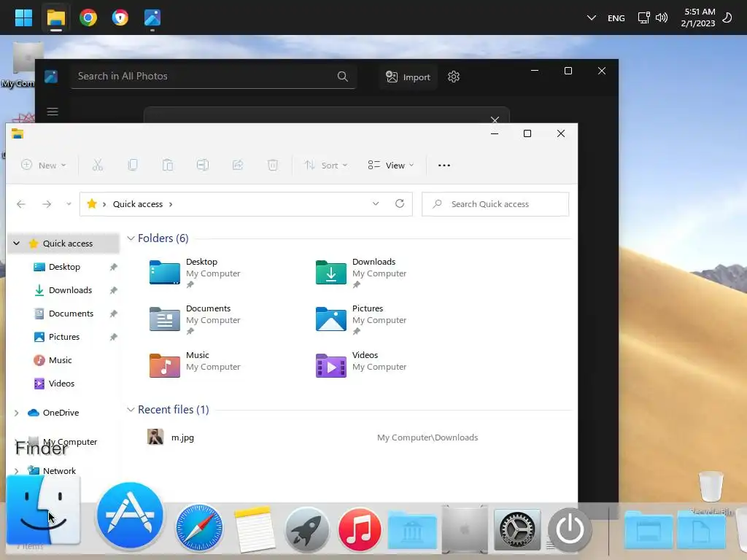
Task: Collapse the Recent files (1) group
Action: click(131, 410)
